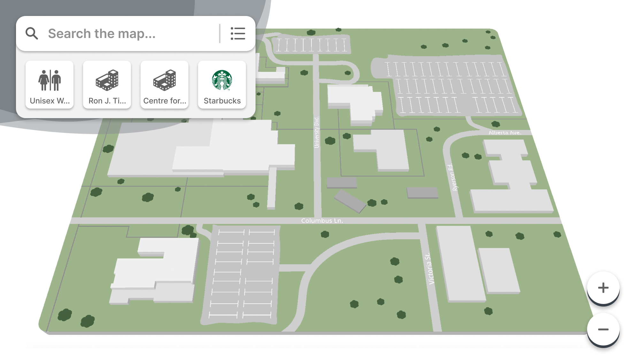Click the University Blvd. road label

click(317, 132)
